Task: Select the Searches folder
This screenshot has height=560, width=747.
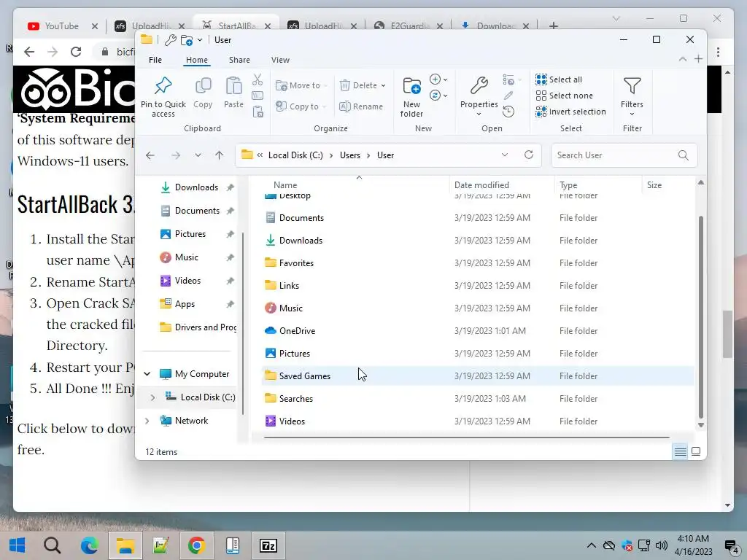Action: click(478, 399)
